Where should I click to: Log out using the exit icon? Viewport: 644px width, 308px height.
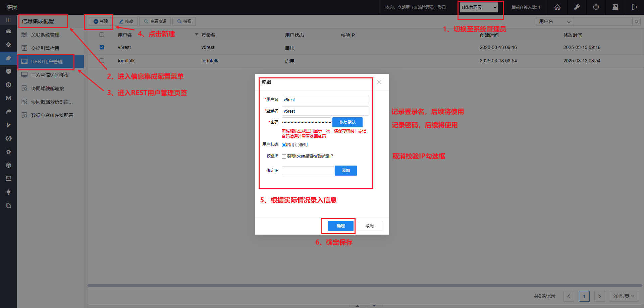[634, 7]
